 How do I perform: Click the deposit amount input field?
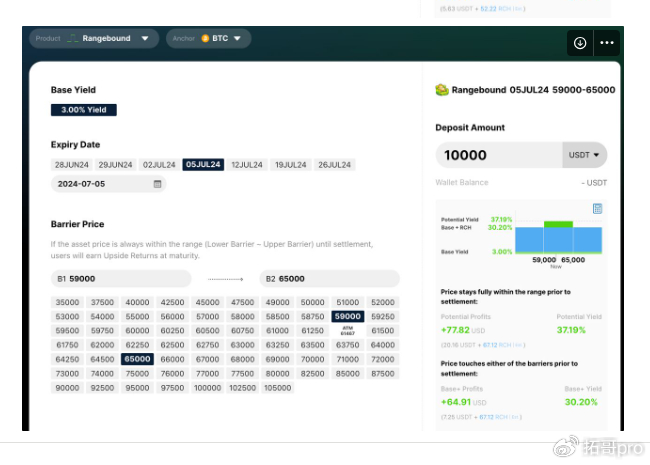[498, 155]
